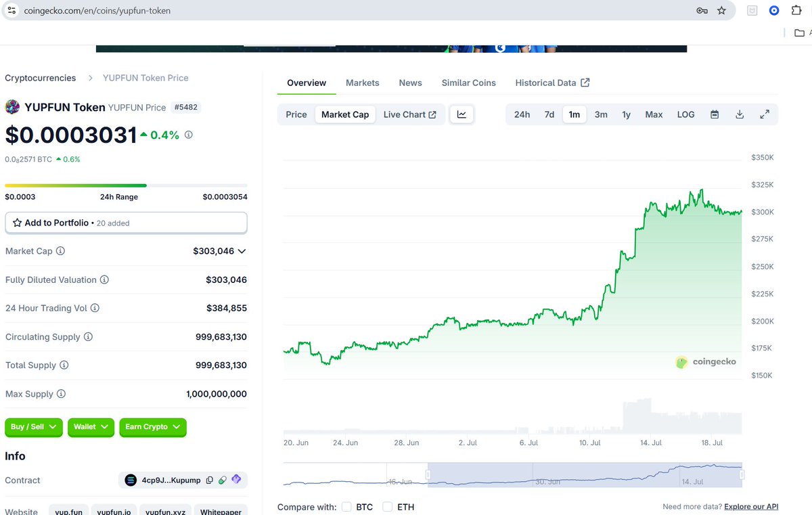Switch to the Similar Coins tab
This screenshot has width=812, height=515.
(468, 83)
